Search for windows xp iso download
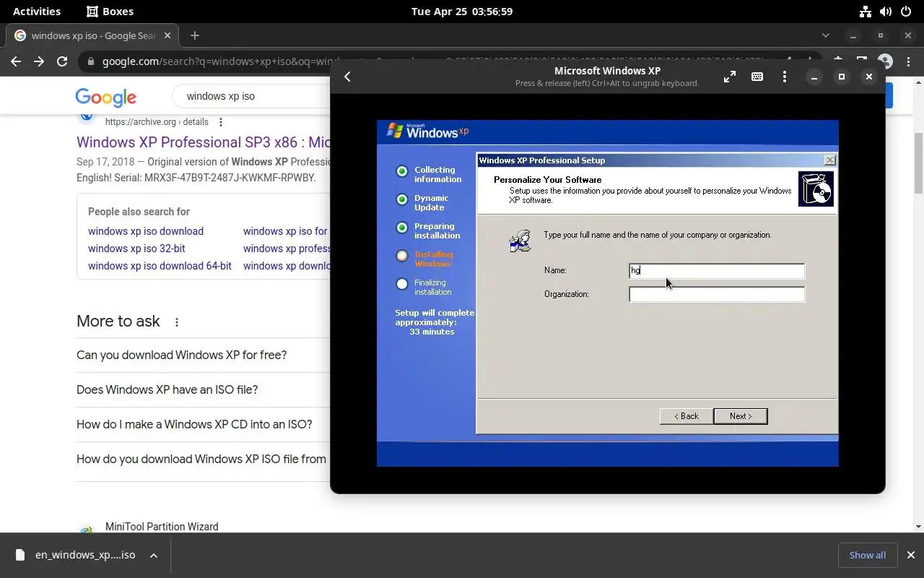The image size is (924, 578). pyautogui.click(x=146, y=231)
